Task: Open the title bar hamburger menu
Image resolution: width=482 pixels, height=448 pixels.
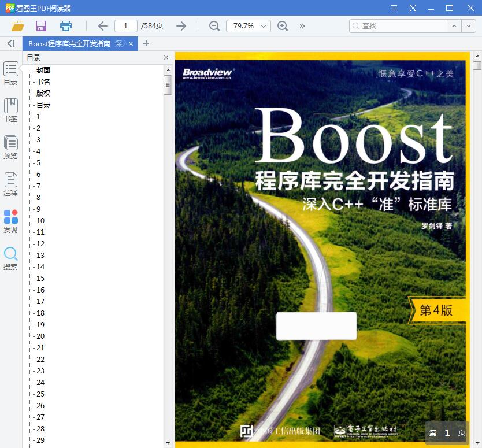Action: pyautogui.click(x=394, y=8)
